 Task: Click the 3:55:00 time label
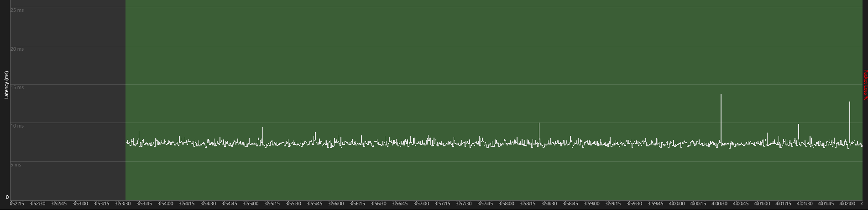pyautogui.click(x=251, y=203)
